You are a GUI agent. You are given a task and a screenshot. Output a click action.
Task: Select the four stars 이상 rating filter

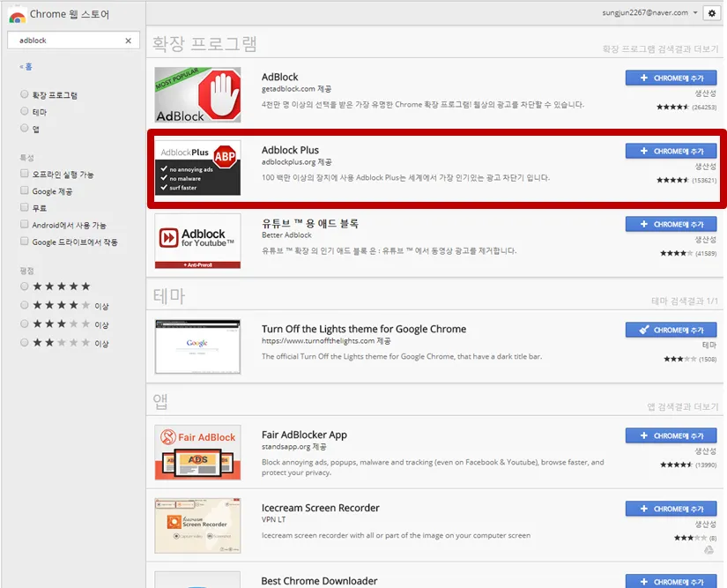[x=24, y=305]
